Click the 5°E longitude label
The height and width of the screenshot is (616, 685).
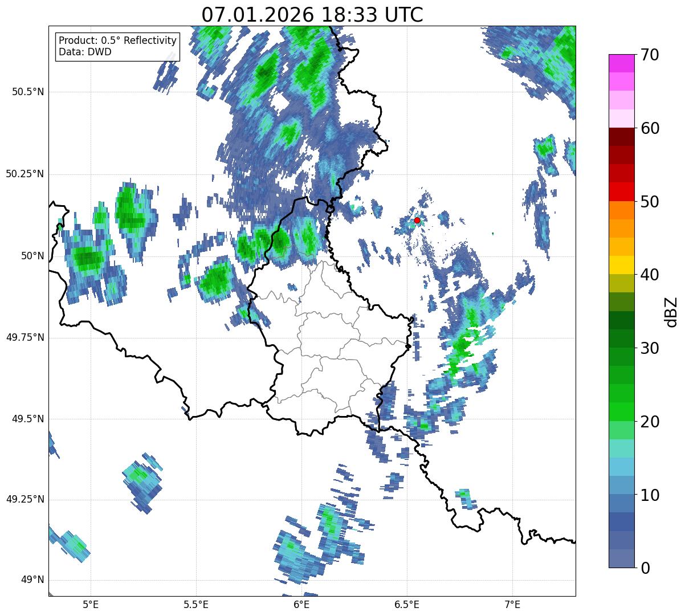pos(91,605)
